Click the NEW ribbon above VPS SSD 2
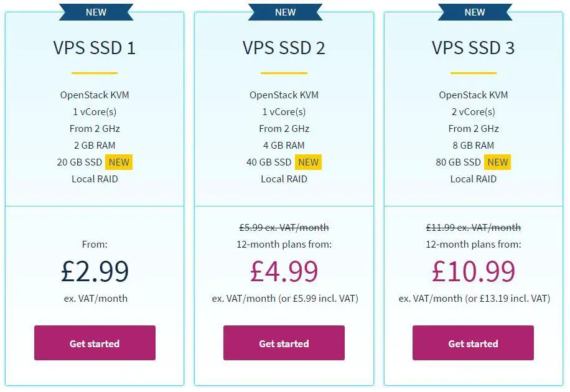Screen dimensions: 570x392 285,12
